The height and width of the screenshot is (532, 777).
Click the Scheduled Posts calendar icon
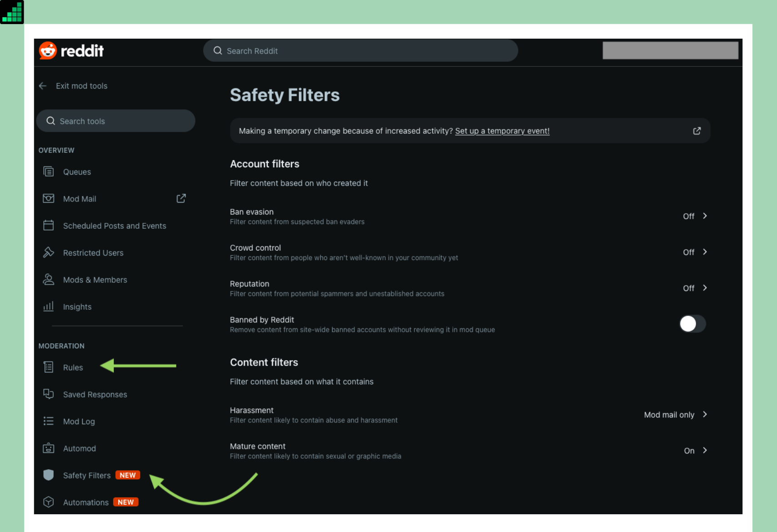(x=48, y=226)
